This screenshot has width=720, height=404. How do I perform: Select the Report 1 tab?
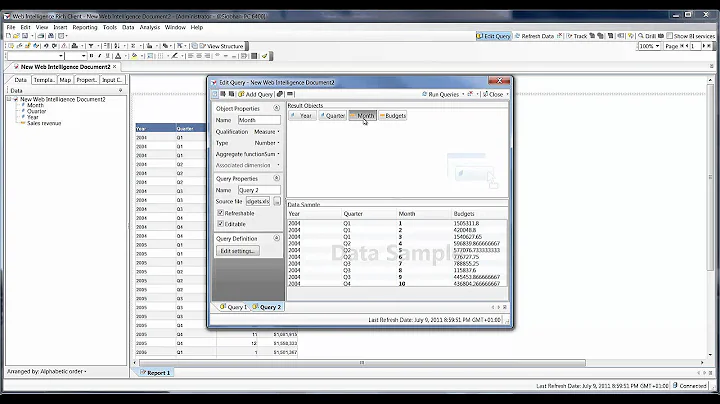coord(155,373)
